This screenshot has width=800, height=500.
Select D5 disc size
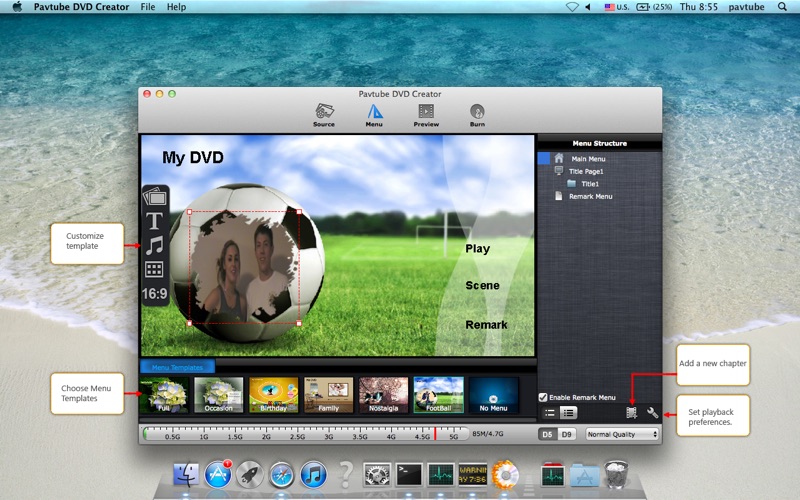pyautogui.click(x=547, y=434)
